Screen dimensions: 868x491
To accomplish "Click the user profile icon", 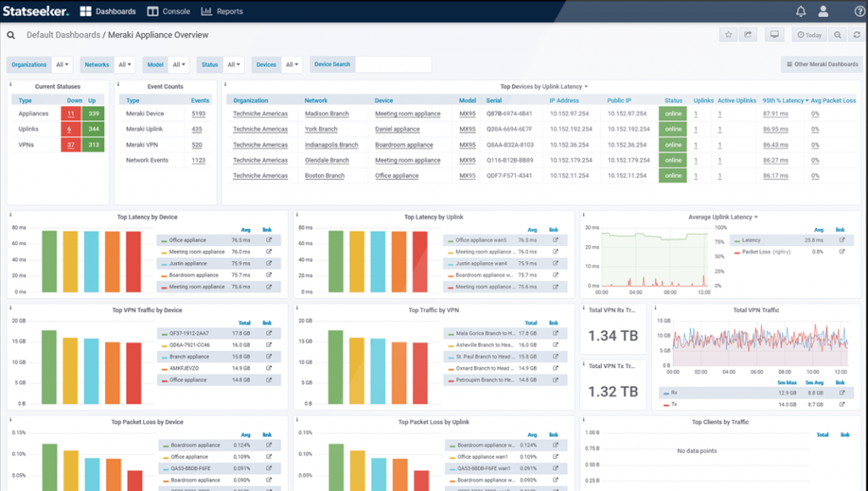I will point(823,11).
